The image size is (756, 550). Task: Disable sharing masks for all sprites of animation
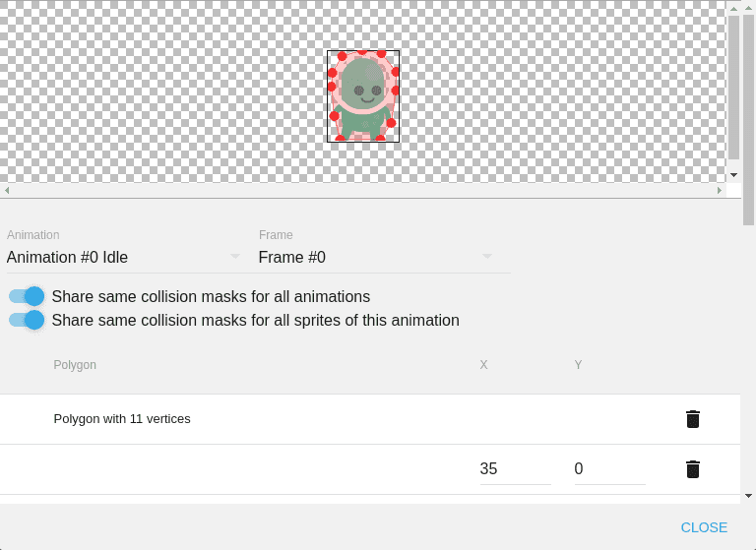[x=27, y=320]
